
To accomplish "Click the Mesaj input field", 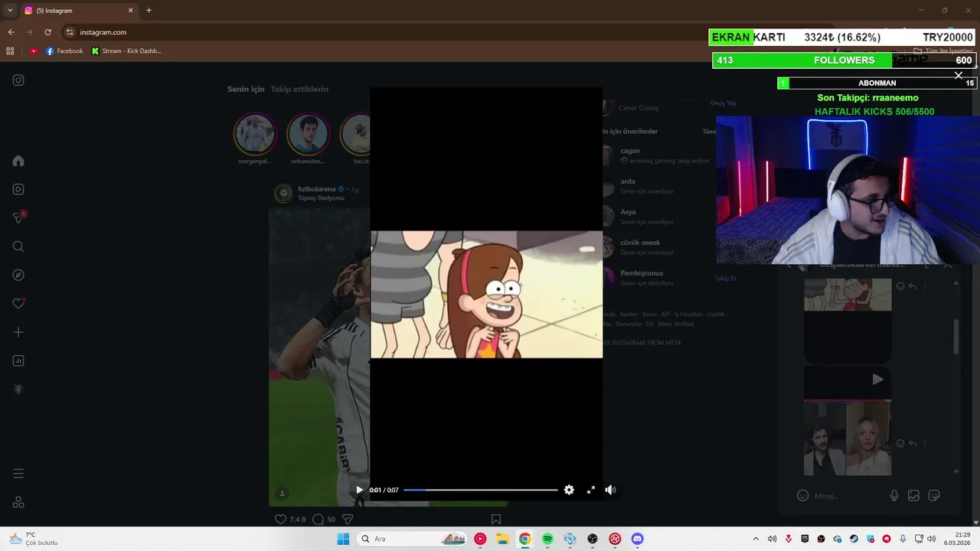I will (846, 496).
